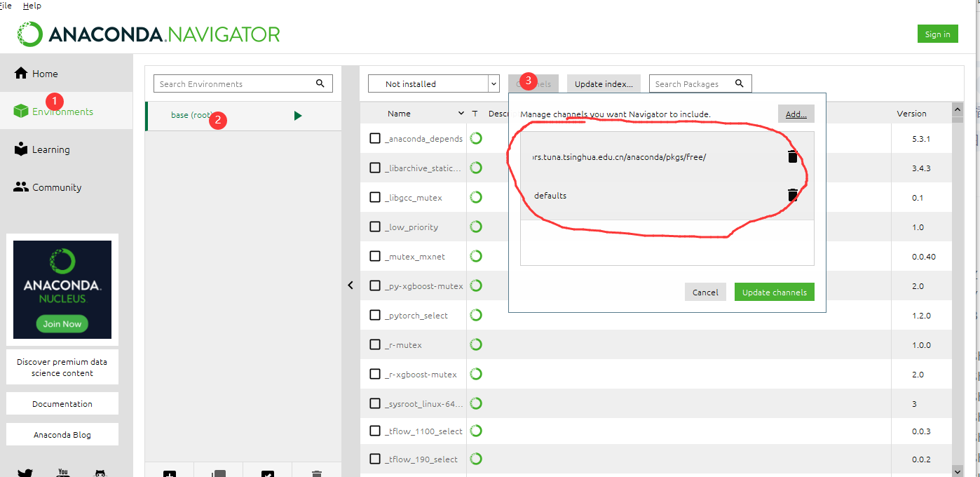This screenshot has width=980, height=477.
Task: Click the Version column header
Action: point(911,113)
